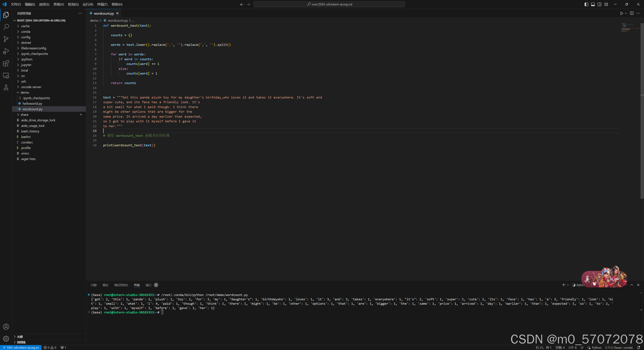
Task: Open the Remote Explorer view
Action: click(x=6, y=76)
